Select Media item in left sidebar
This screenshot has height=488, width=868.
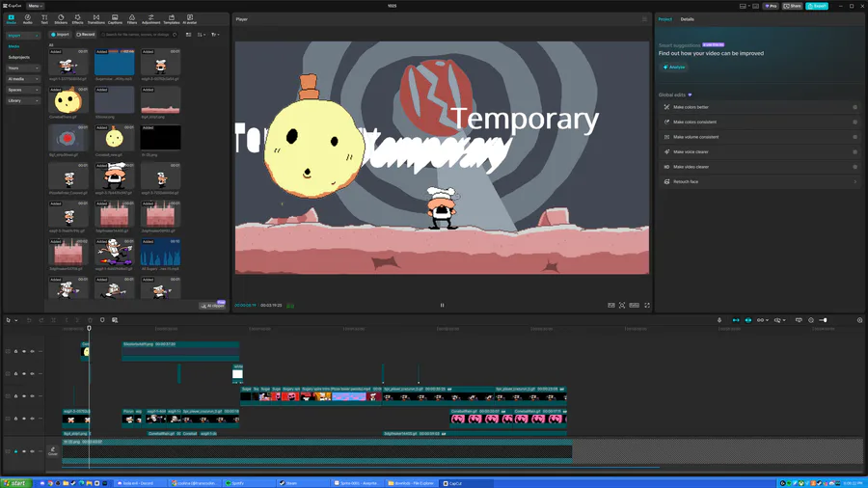pyautogui.click(x=14, y=46)
